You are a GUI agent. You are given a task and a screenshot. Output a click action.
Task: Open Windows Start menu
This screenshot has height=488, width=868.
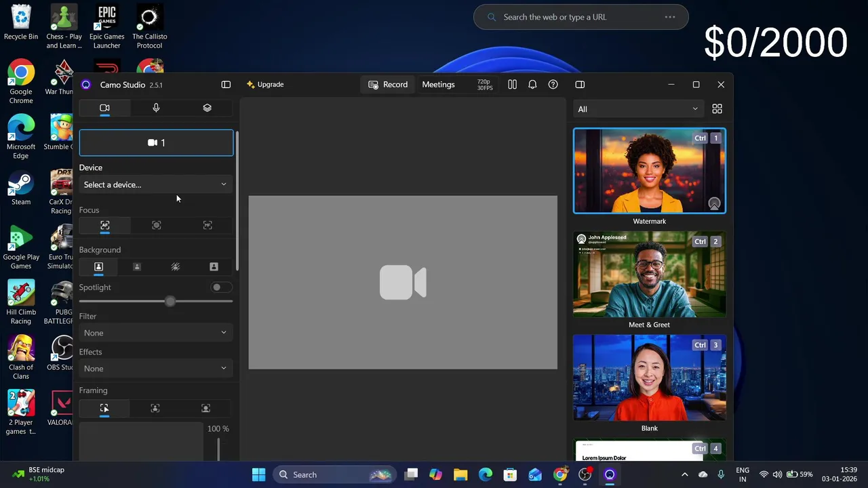pyautogui.click(x=258, y=474)
